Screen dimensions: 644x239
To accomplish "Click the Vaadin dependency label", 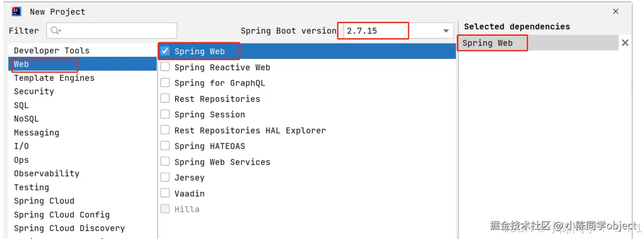I will tap(189, 194).
